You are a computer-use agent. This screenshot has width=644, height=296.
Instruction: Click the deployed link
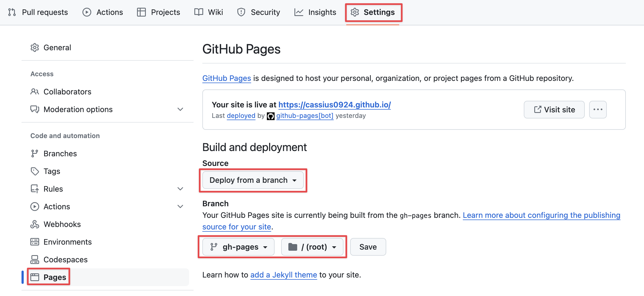241,116
